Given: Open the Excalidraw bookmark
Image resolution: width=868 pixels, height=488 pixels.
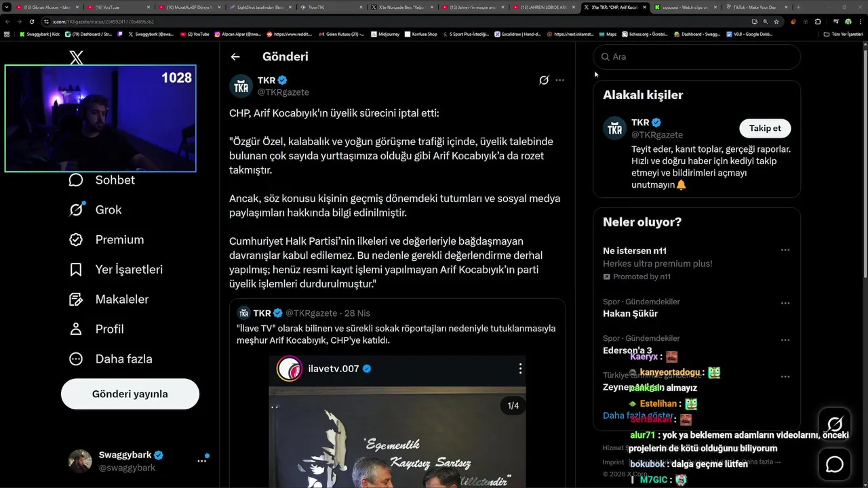Looking at the screenshot, I should tap(517, 34).
